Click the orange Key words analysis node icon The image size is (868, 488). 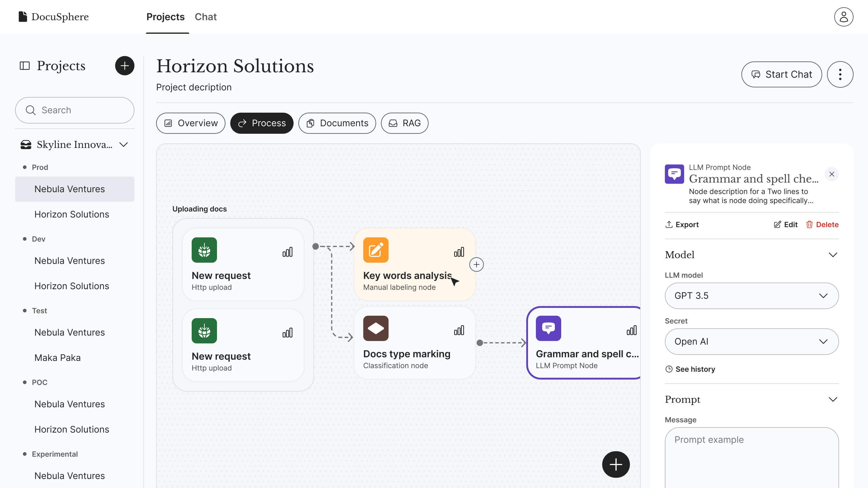[376, 250]
